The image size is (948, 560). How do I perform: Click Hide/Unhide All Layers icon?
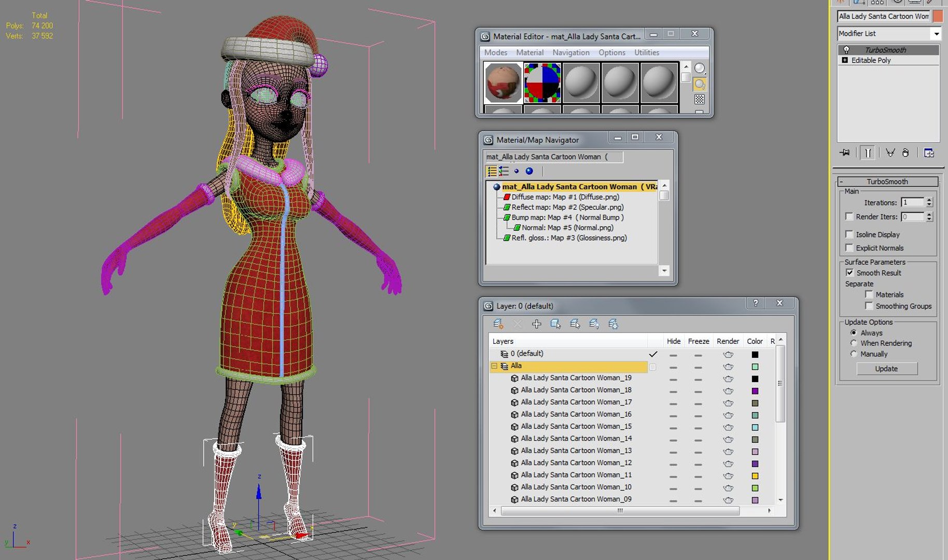pyautogui.click(x=594, y=324)
